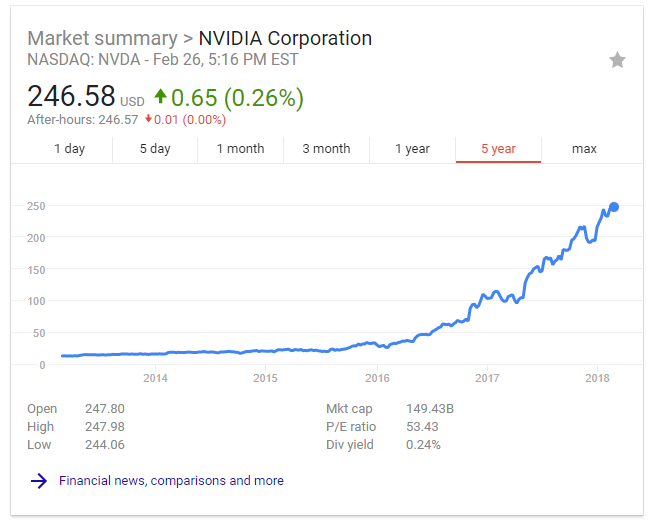
Task: Click the NVIDIA Corporation title
Action: [285, 39]
